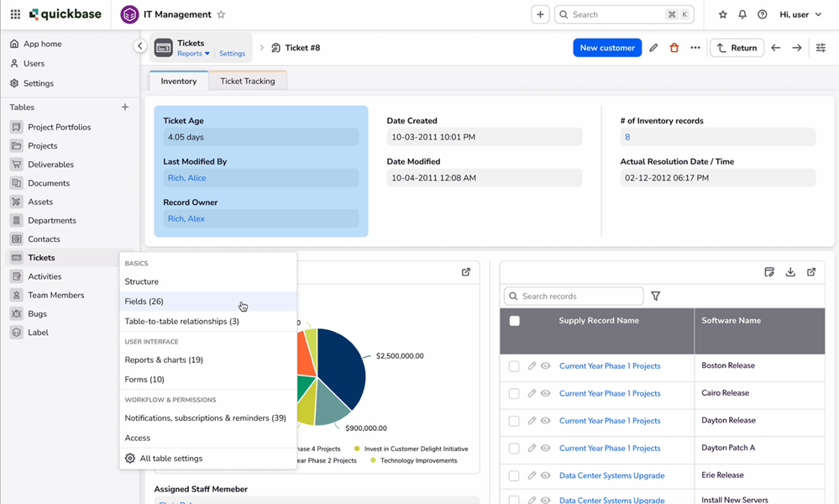Open the Hi, user account dropdown
Viewport: 839px width, 504px height.
pyautogui.click(x=800, y=14)
